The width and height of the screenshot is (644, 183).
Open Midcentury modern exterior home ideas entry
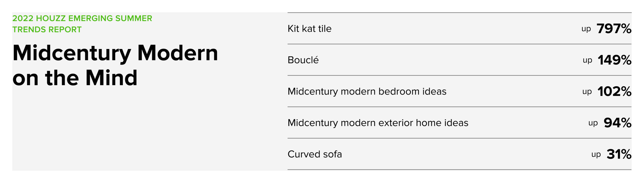coord(378,123)
